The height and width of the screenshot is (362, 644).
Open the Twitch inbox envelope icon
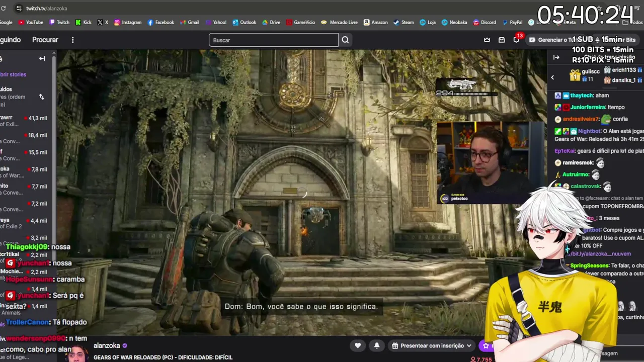coord(502,40)
